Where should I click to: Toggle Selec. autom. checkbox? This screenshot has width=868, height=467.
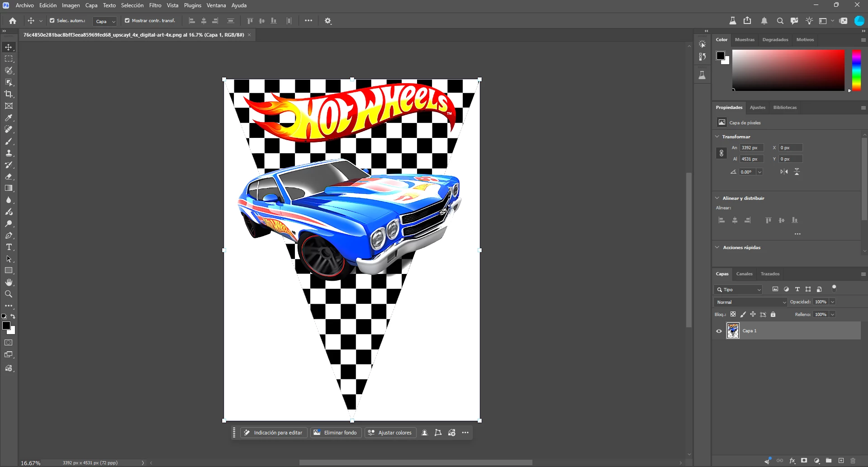[x=52, y=21]
